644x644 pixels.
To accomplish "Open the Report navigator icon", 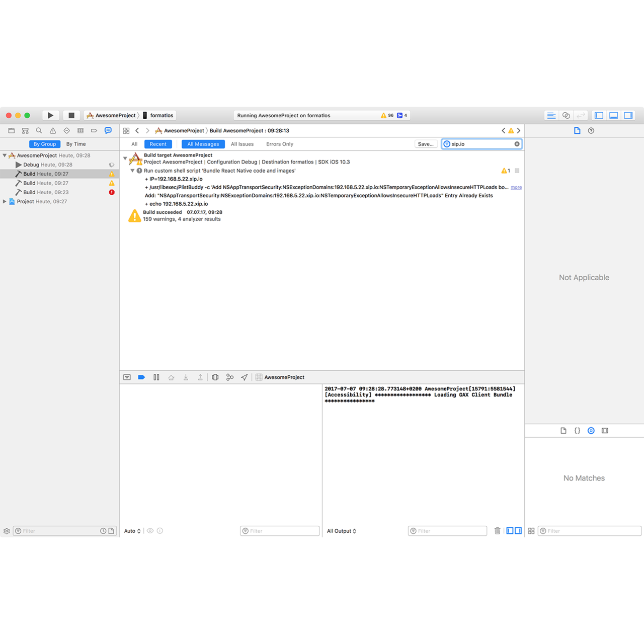I will 108,130.
